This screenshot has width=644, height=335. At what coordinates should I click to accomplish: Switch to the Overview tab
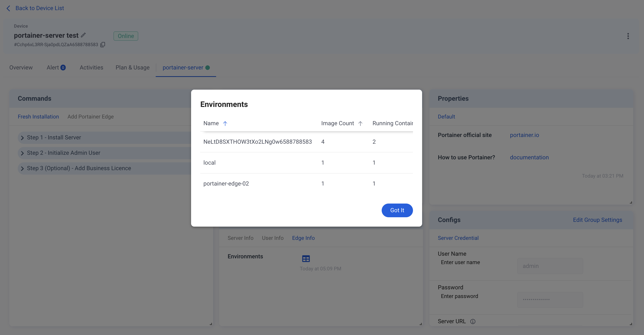point(21,68)
